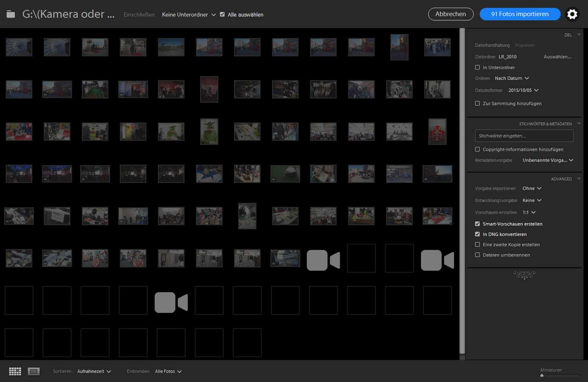Enable Dateien umbenennen checkbox
The height and width of the screenshot is (382, 588).
(477, 255)
